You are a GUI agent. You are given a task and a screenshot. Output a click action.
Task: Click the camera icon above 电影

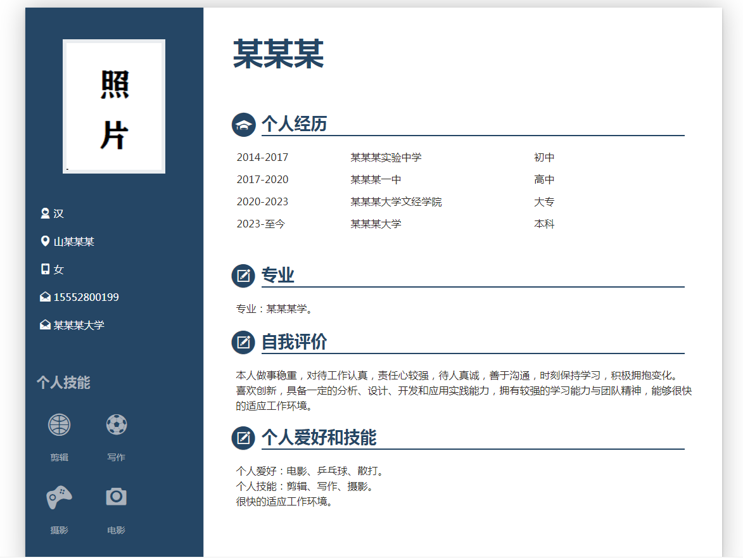(x=117, y=497)
